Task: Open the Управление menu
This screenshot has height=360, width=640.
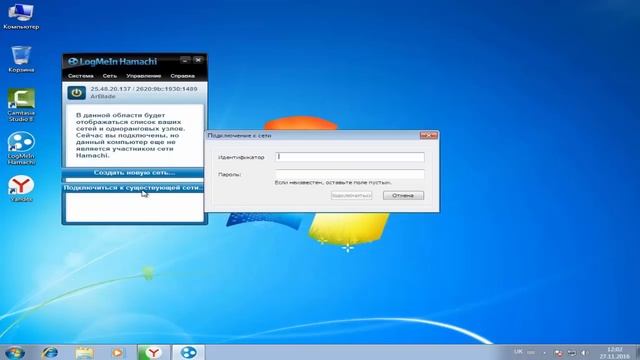Action: coord(143,76)
